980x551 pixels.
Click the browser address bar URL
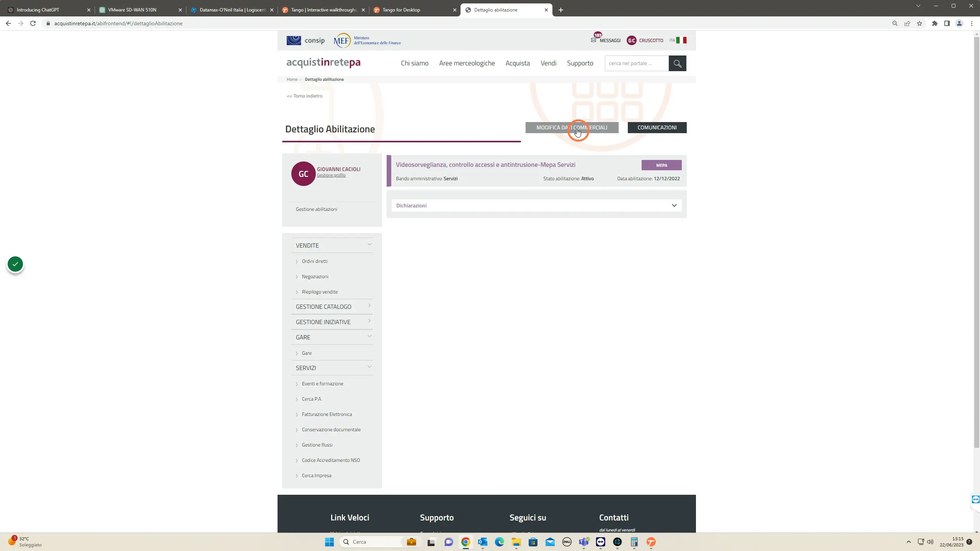coord(118,23)
